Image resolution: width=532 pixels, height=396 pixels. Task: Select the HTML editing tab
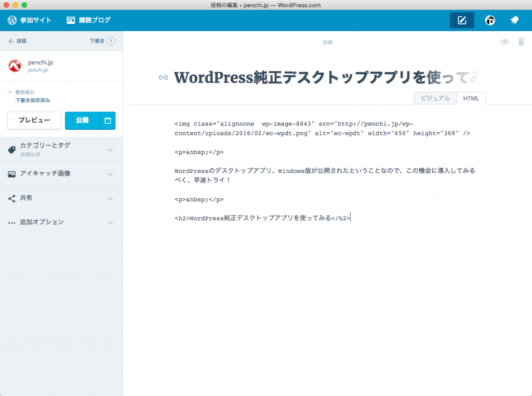pyautogui.click(x=470, y=98)
